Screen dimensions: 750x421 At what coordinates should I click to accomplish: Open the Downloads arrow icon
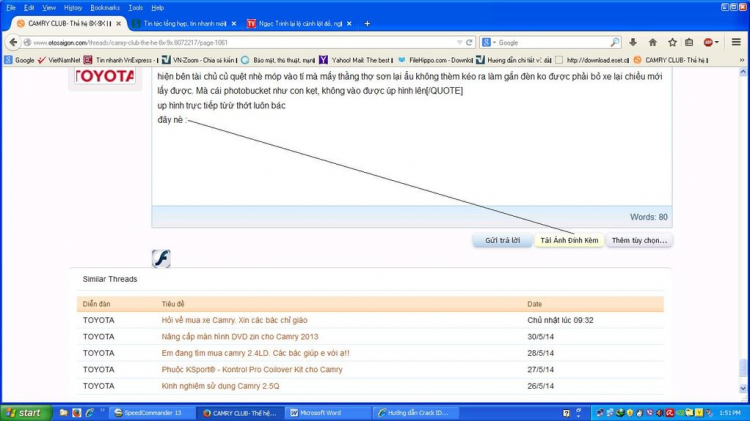click(x=633, y=42)
